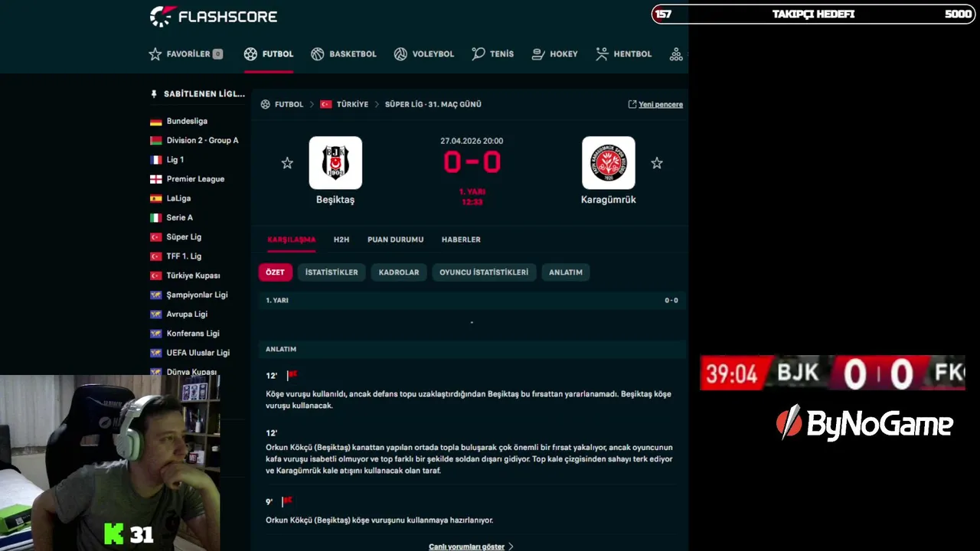This screenshot has height=551, width=980.
Task: Select the İstatistikler sub-tab
Action: tap(332, 272)
